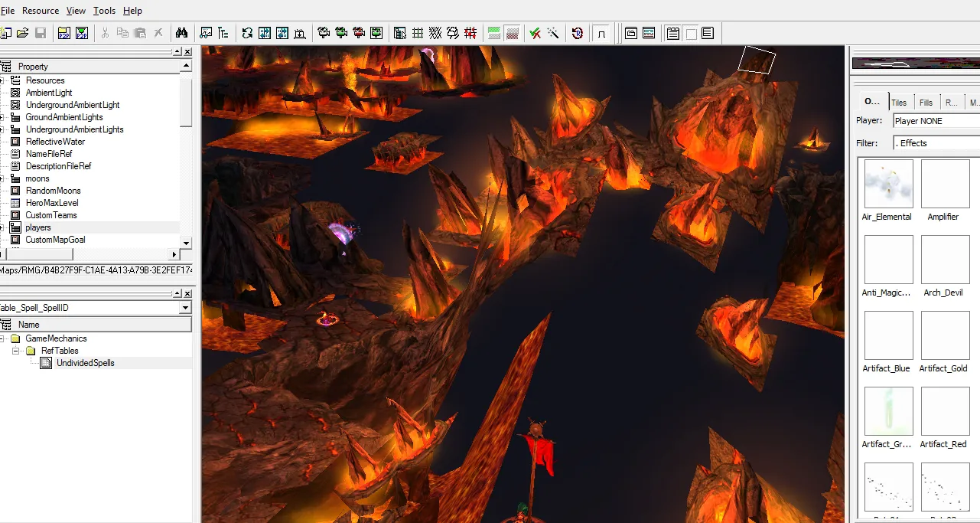
Task: Select AmbientLight in the property tree
Action: point(49,93)
